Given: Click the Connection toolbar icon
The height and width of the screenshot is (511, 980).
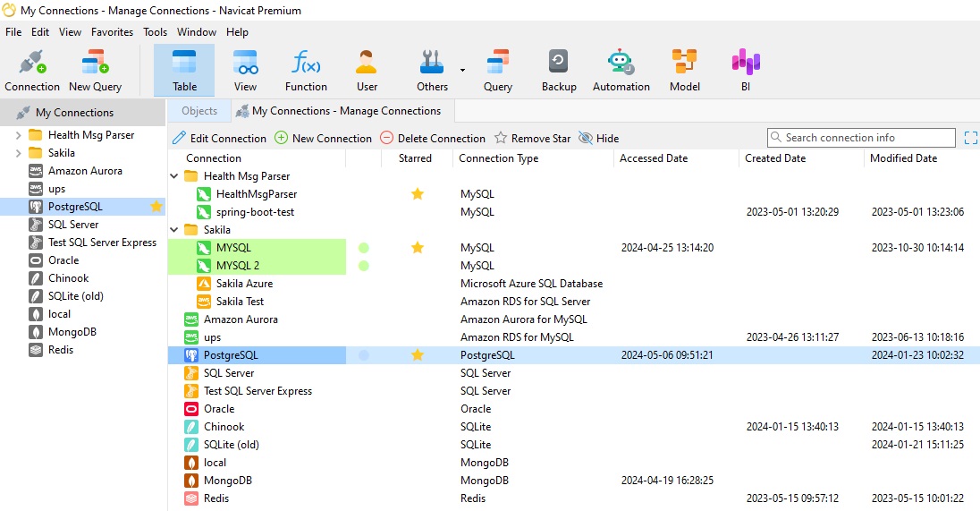Looking at the screenshot, I should [x=32, y=70].
